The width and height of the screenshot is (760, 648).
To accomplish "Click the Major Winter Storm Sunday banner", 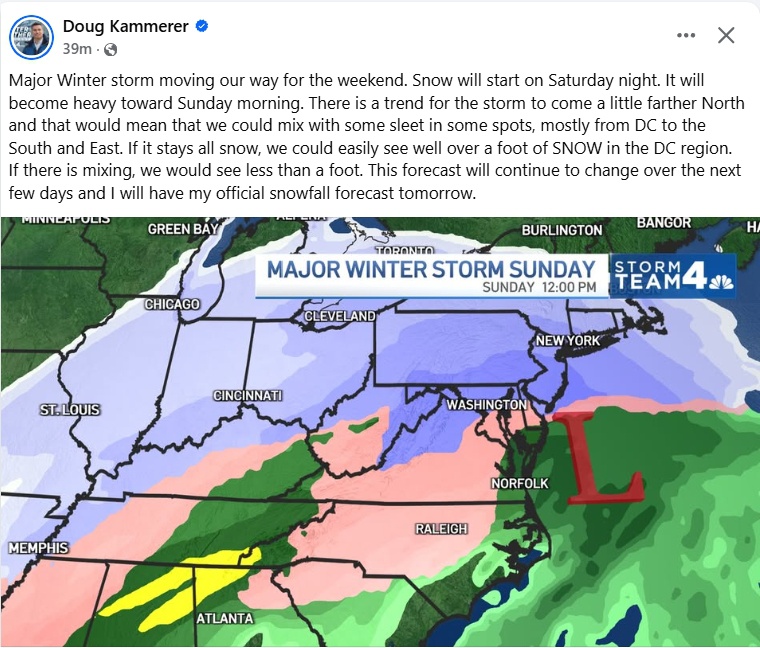I will tap(431, 270).
